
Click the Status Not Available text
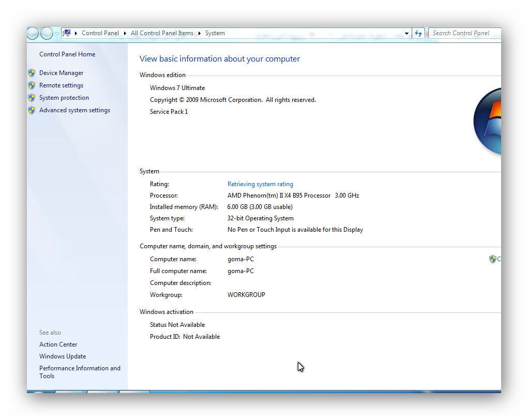point(177,325)
